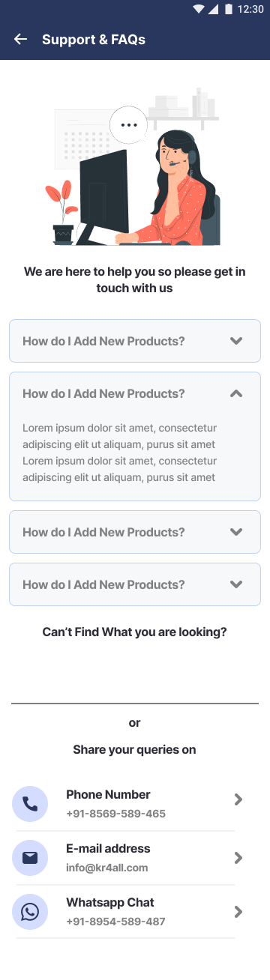Screen dimensions: 270x980
Task: Collapse the opened FAQ with up chevron
Action: (236, 393)
